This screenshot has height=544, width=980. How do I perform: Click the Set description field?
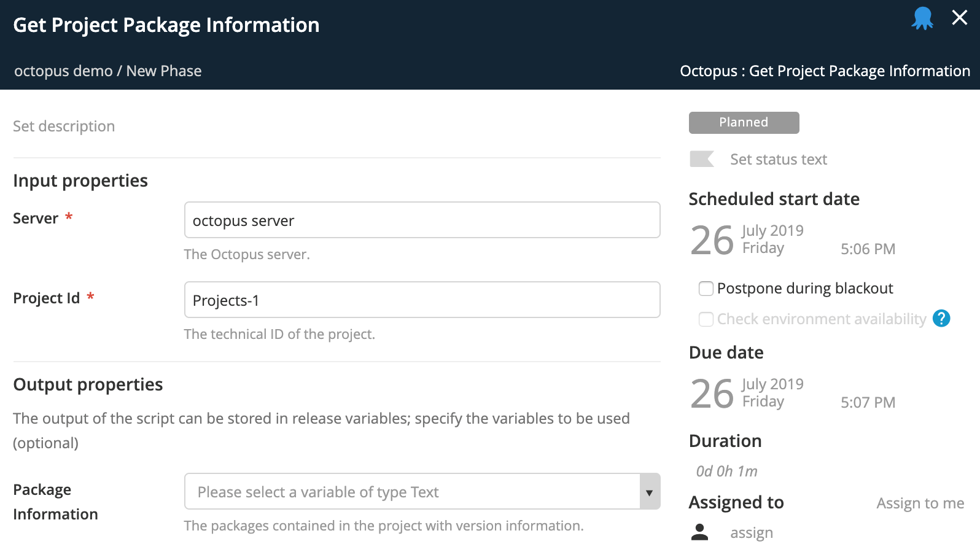point(64,126)
